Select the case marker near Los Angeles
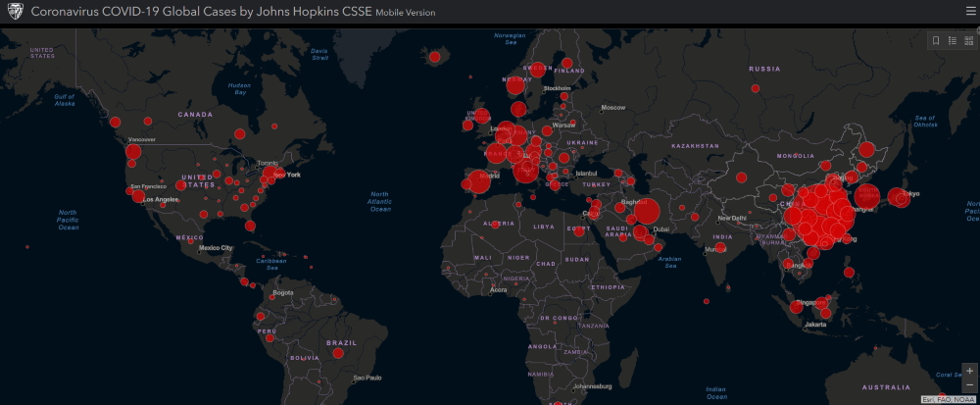Screen dimensions: 980x405 click(138, 196)
